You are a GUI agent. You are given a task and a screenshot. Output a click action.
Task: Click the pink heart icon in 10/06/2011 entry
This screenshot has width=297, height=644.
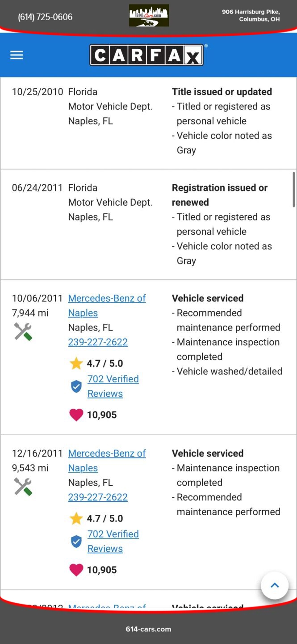(76, 415)
